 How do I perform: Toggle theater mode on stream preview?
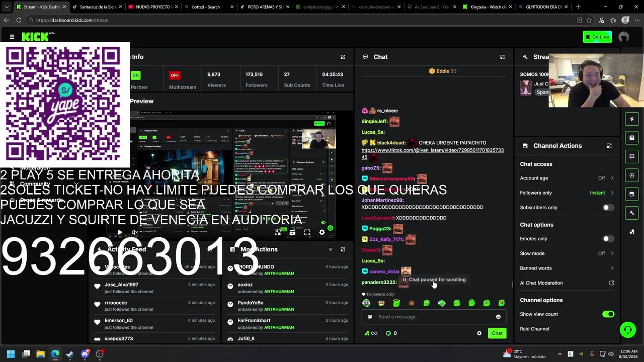click(x=292, y=232)
